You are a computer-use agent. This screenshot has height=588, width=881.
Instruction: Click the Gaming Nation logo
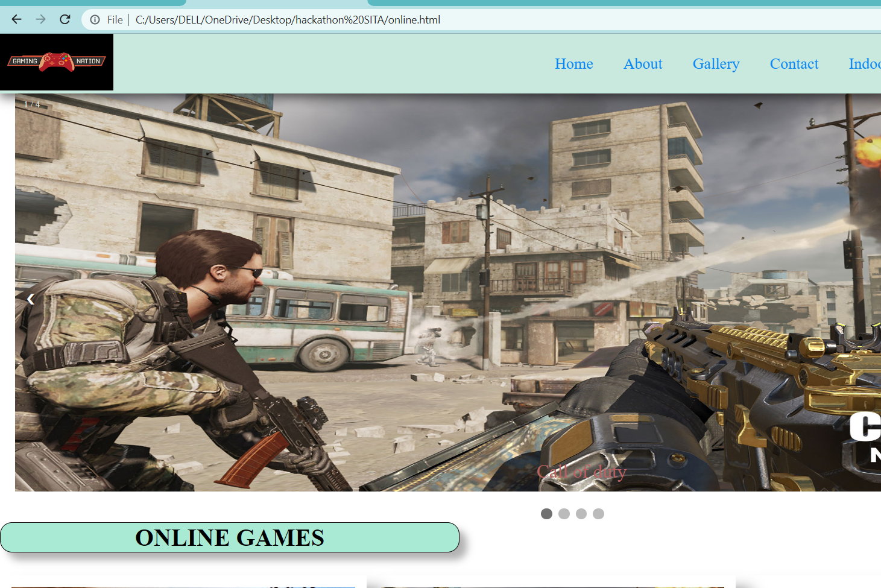[x=57, y=62]
